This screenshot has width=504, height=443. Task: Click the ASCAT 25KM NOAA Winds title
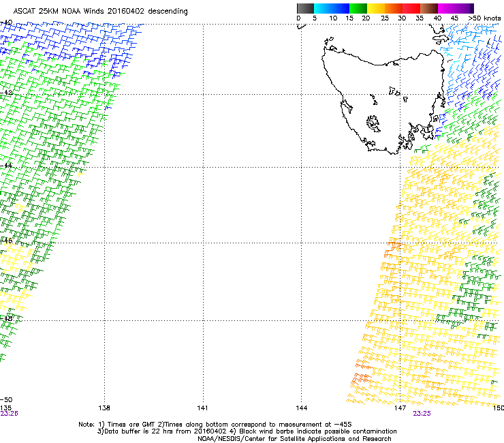pos(100,11)
